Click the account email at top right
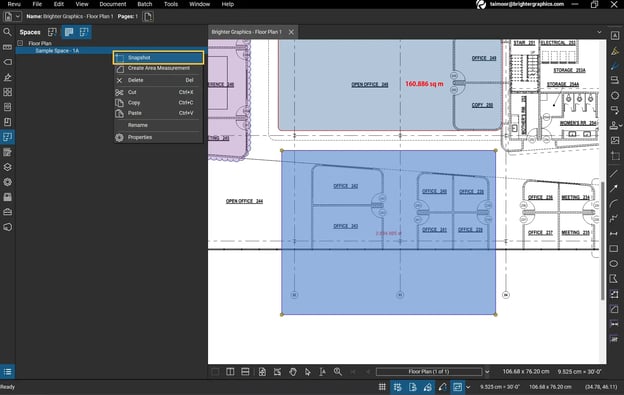 pyautogui.click(x=526, y=4)
